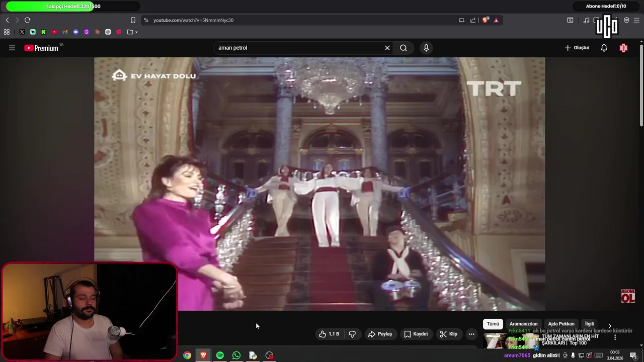Select the Ajda Pekkan filter chip
Screen dimensions: 644x362
coord(561,324)
